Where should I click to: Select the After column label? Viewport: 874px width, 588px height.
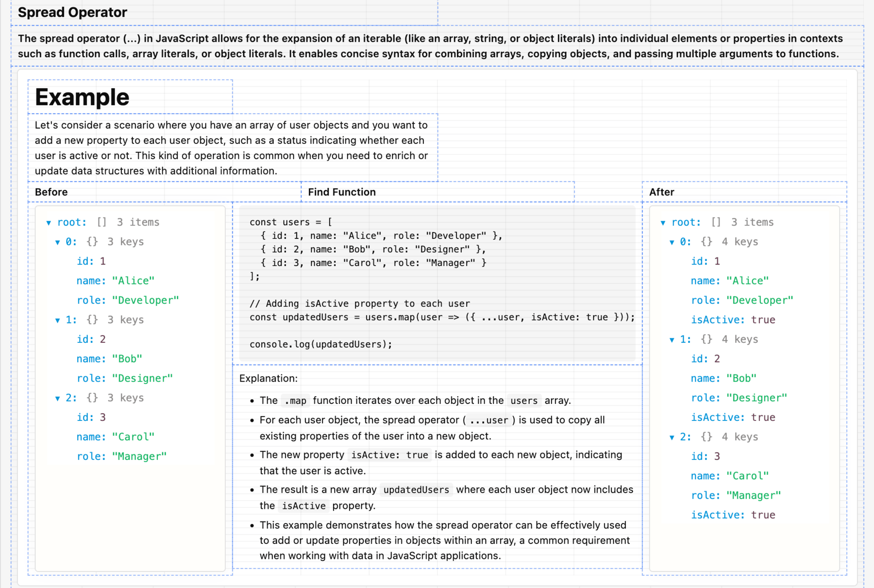pyautogui.click(x=661, y=192)
